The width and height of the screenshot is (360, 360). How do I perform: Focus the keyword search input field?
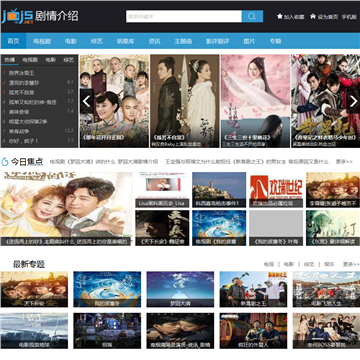[x=184, y=16]
